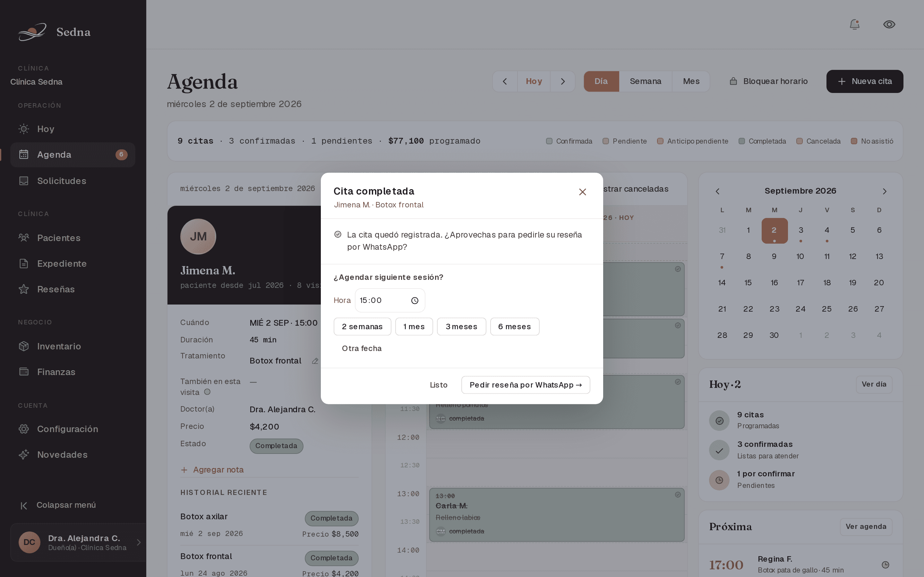This screenshot has width=924, height=577.
Task: Click Pedir reseña por WhatsApp button
Action: pyautogui.click(x=526, y=385)
